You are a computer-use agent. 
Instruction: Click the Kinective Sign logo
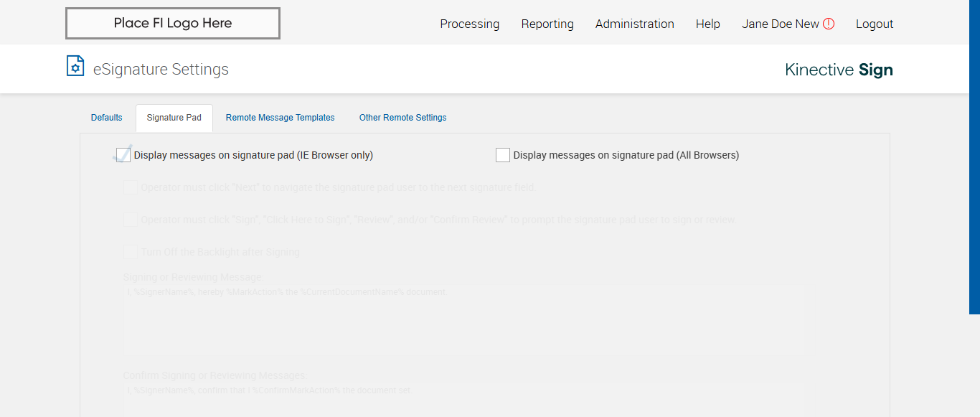(x=839, y=70)
